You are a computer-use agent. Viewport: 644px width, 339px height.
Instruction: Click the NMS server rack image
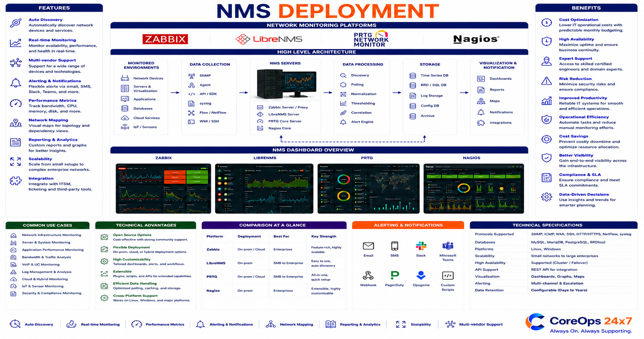[x=286, y=84]
